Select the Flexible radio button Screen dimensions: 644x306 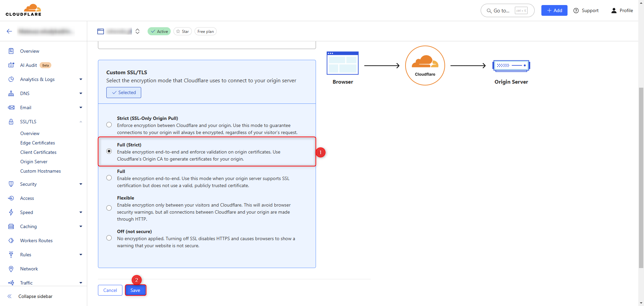pyautogui.click(x=109, y=208)
